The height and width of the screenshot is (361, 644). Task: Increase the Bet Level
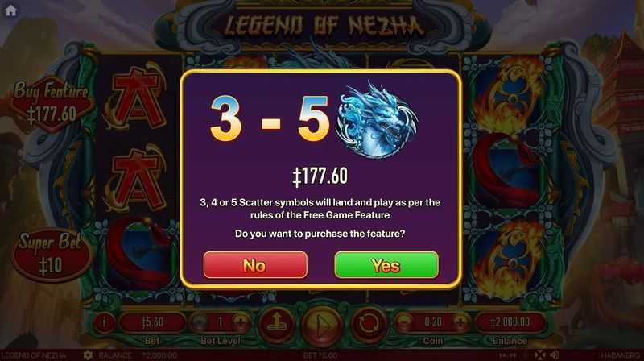click(x=241, y=322)
